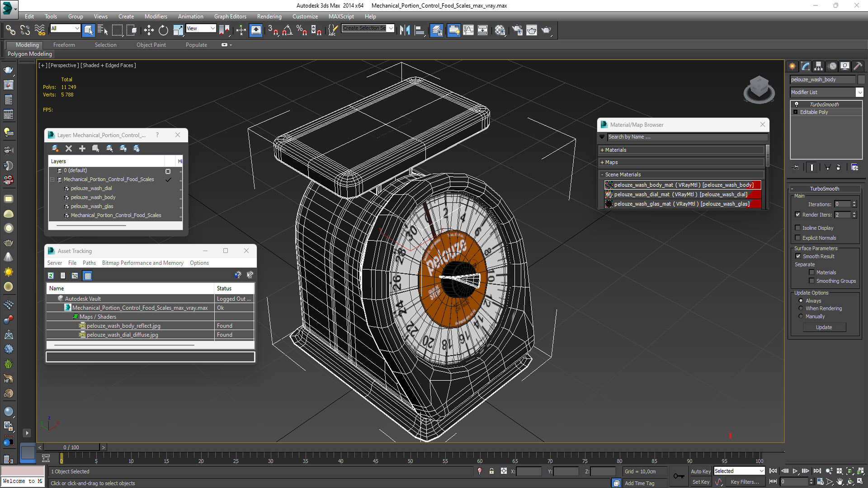Image resolution: width=868 pixels, height=488 pixels.
Task: Expand the Maps group in browser
Action: 602,162
